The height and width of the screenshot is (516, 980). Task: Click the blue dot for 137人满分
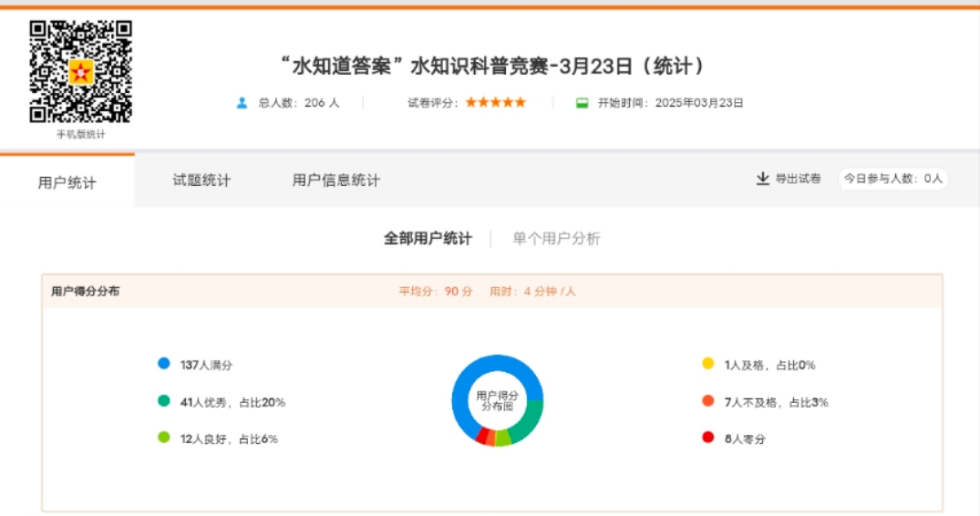pos(164,363)
